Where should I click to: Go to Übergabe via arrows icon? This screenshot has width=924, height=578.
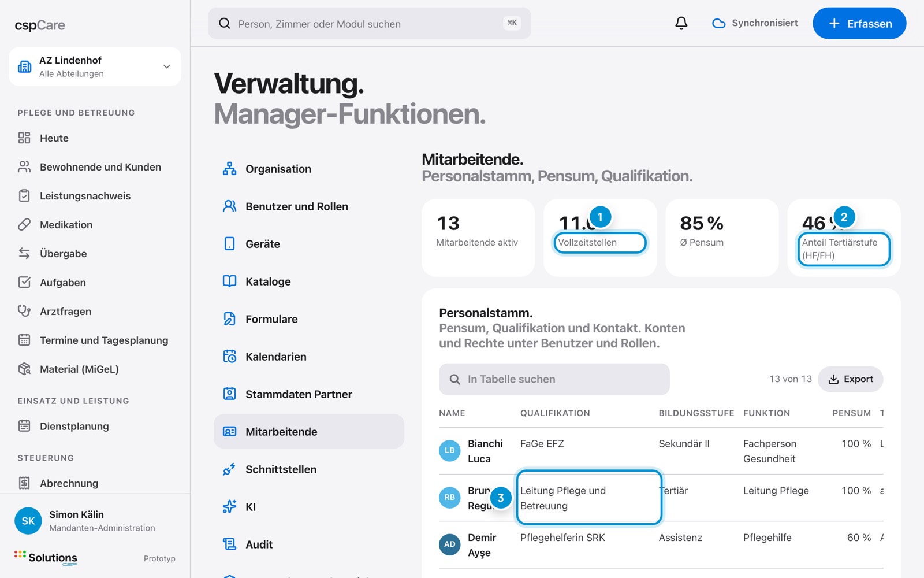pos(24,253)
